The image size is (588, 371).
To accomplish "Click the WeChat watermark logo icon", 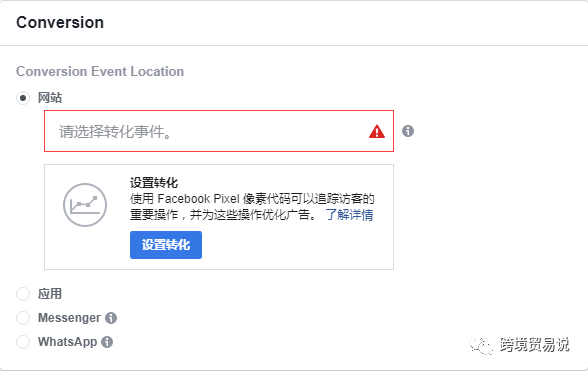I will coord(481,345).
